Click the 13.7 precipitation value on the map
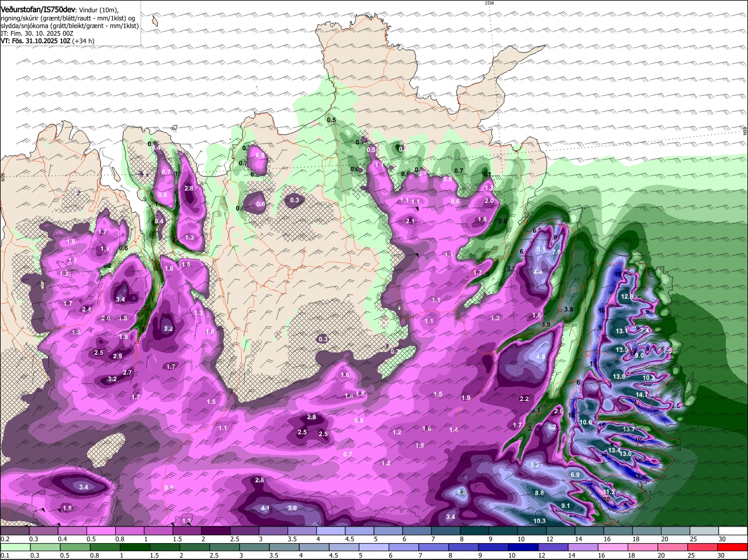 pyautogui.click(x=629, y=430)
